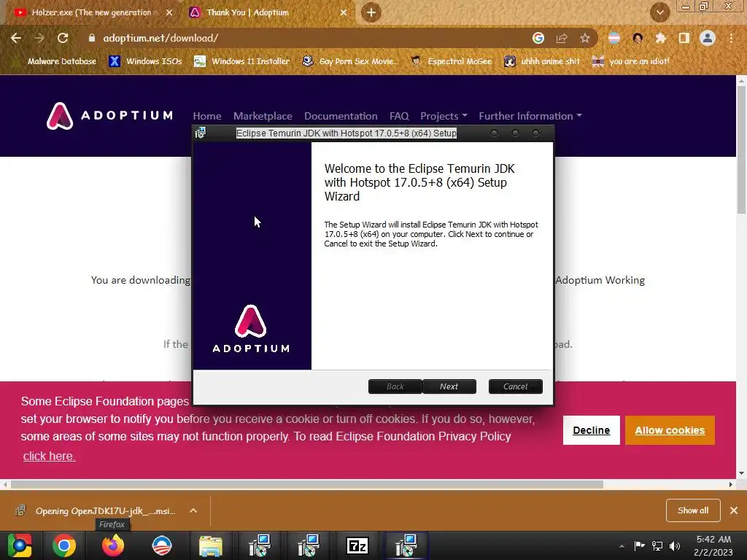Click the installer icon in setup title bar

point(200,133)
